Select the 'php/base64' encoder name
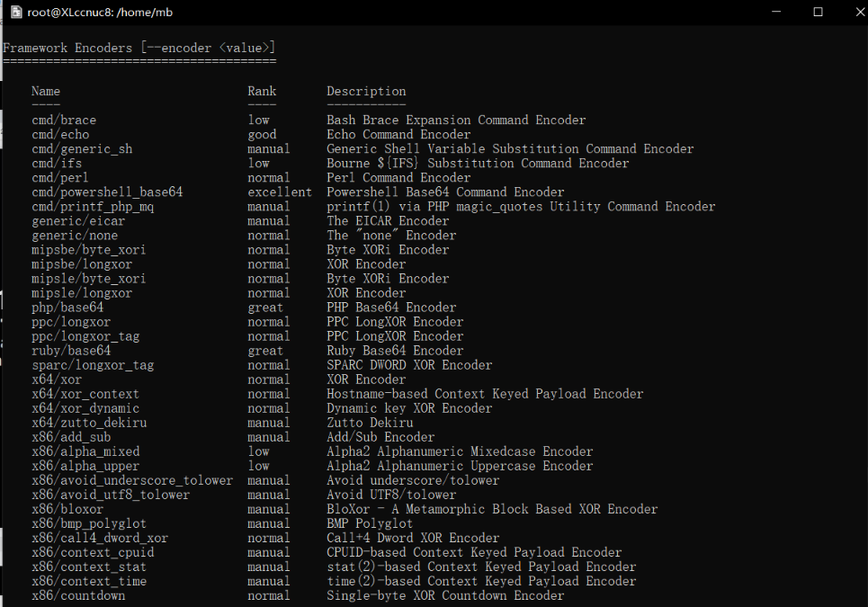Viewport: 868px width, 607px height. point(67,307)
